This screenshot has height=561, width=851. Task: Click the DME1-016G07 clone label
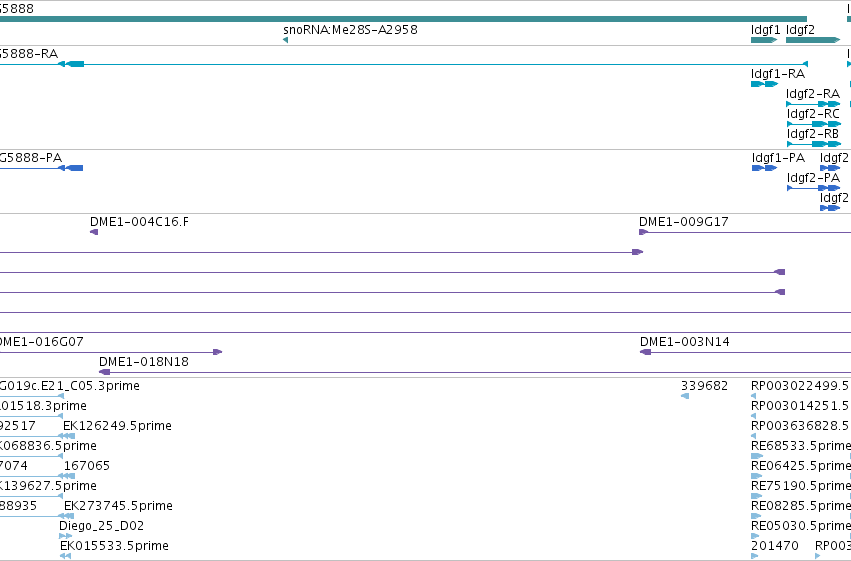coord(42,342)
